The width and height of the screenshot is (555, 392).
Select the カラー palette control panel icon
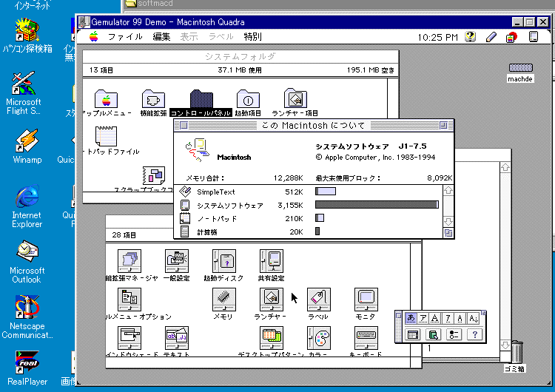coord(318,337)
